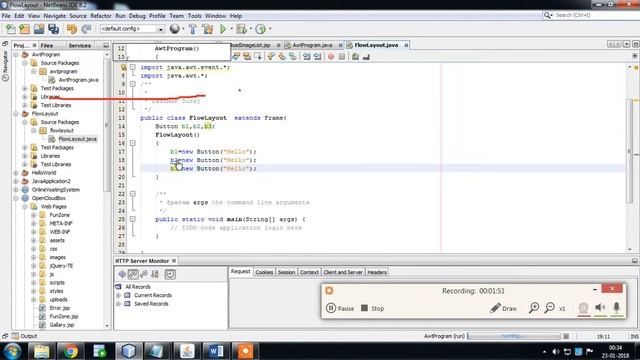Click the New Project toolbar icon
Viewport: 640px width, 360px height.
pyautogui.click(x=24, y=29)
